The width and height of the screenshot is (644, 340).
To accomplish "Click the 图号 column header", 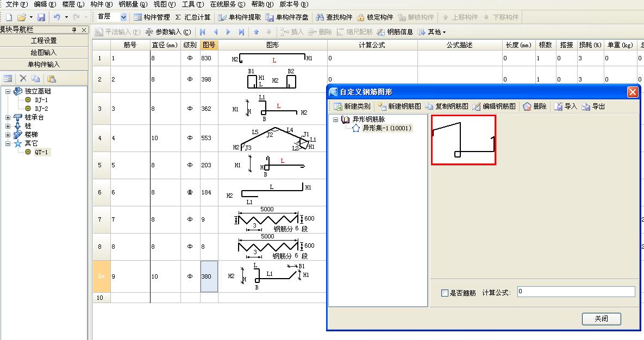I will pos(209,45).
